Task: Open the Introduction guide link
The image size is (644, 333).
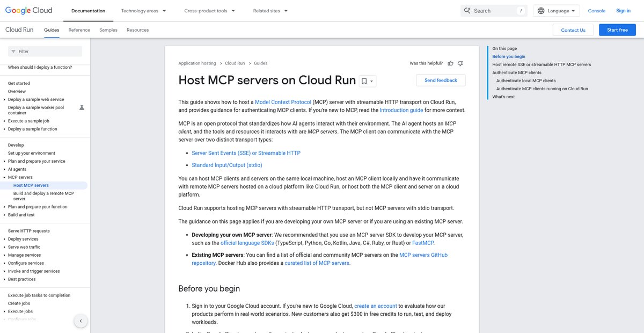Action: (401, 110)
